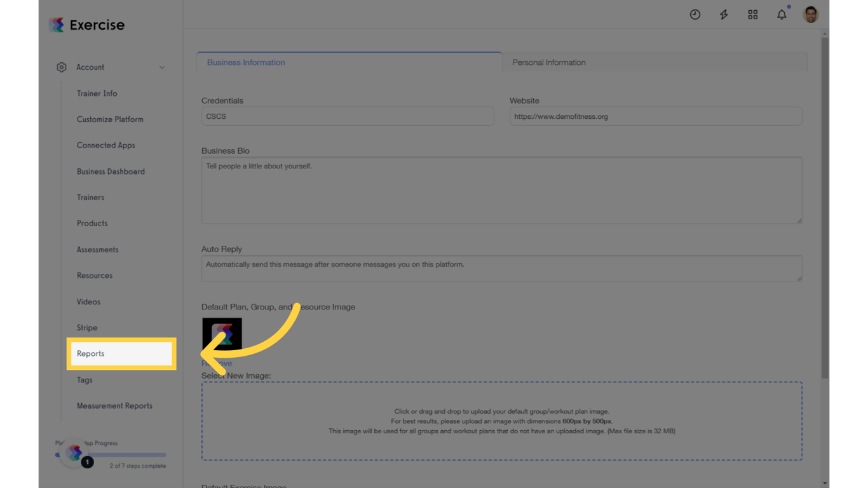Click the image upload drop zone
868x488 pixels.
[501, 421]
